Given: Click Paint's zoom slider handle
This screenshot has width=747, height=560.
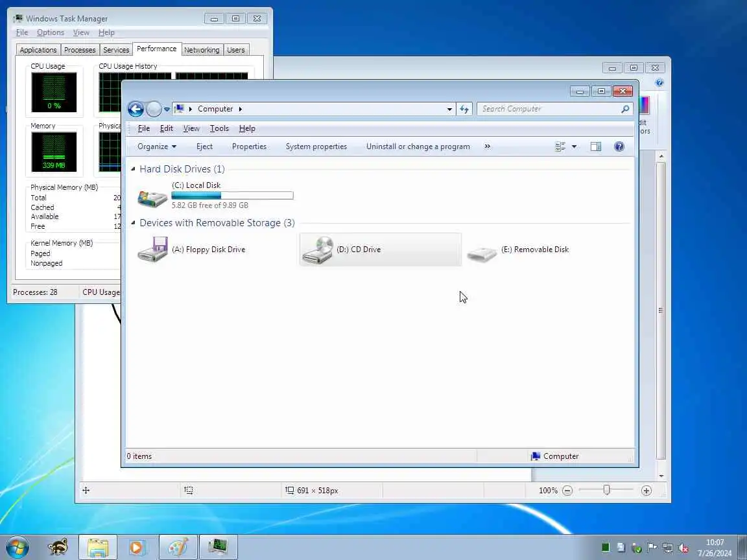Looking at the screenshot, I should click(x=606, y=490).
